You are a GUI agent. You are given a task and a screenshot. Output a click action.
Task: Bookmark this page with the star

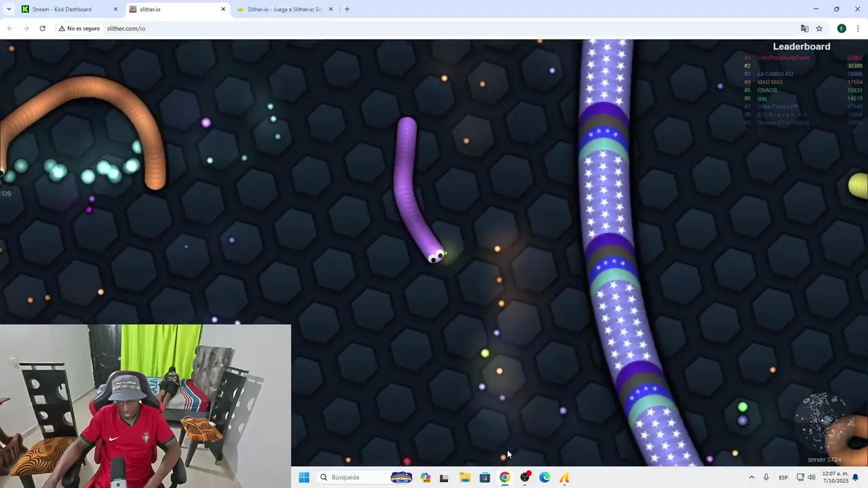[x=819, y=28]
